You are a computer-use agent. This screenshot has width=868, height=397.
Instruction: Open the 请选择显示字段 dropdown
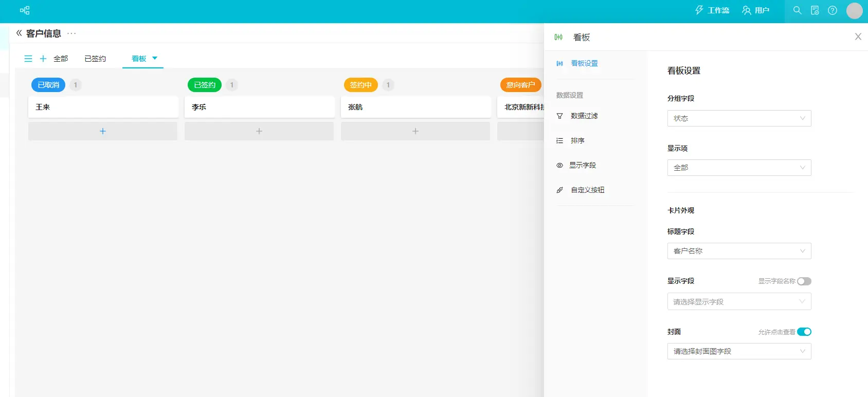coord(739,301)
